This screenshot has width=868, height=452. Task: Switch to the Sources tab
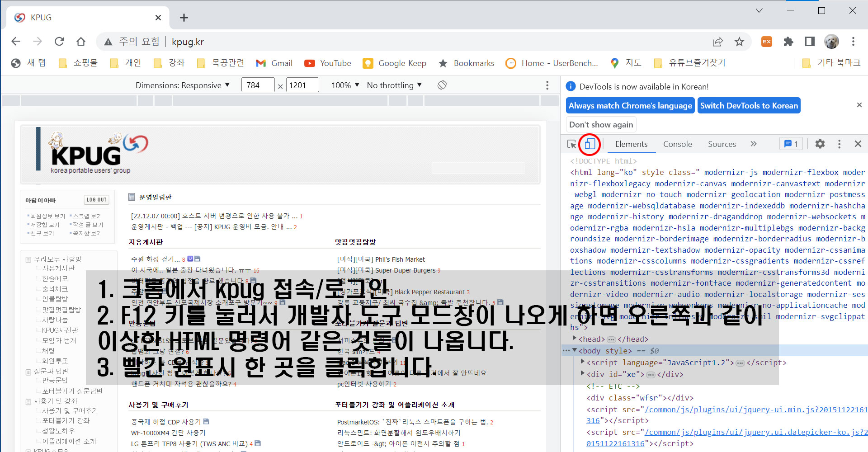point(722,144)
